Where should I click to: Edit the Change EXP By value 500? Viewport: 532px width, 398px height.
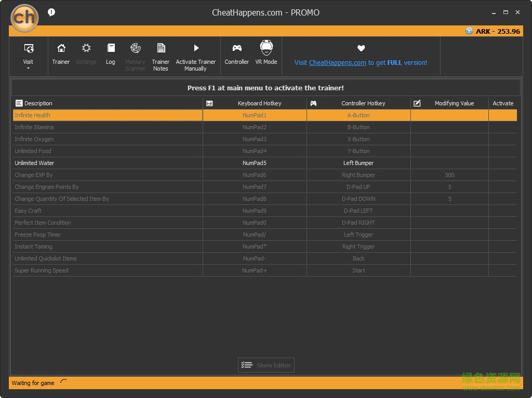click(449, 175)
